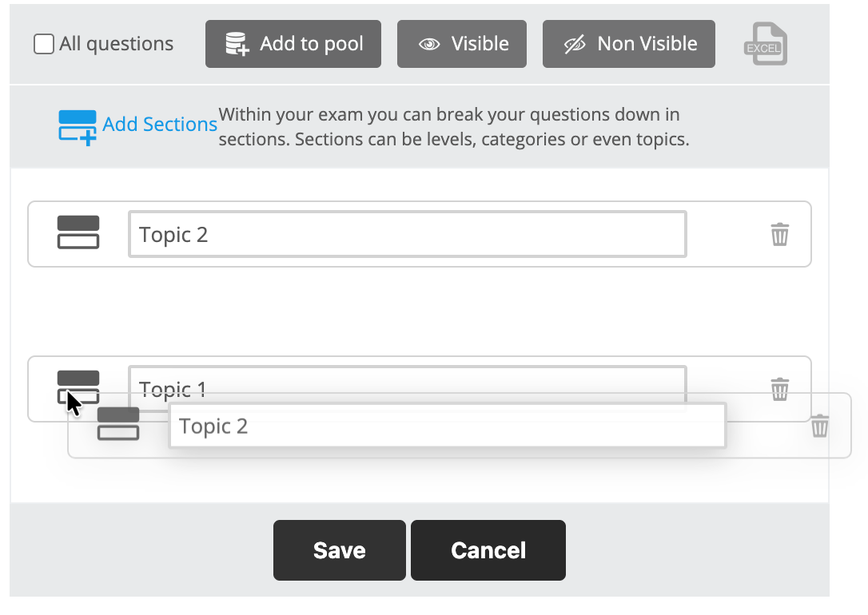
Task: Click the crossed-eye icon on Non Visible
Action: (x=574, y=44)
